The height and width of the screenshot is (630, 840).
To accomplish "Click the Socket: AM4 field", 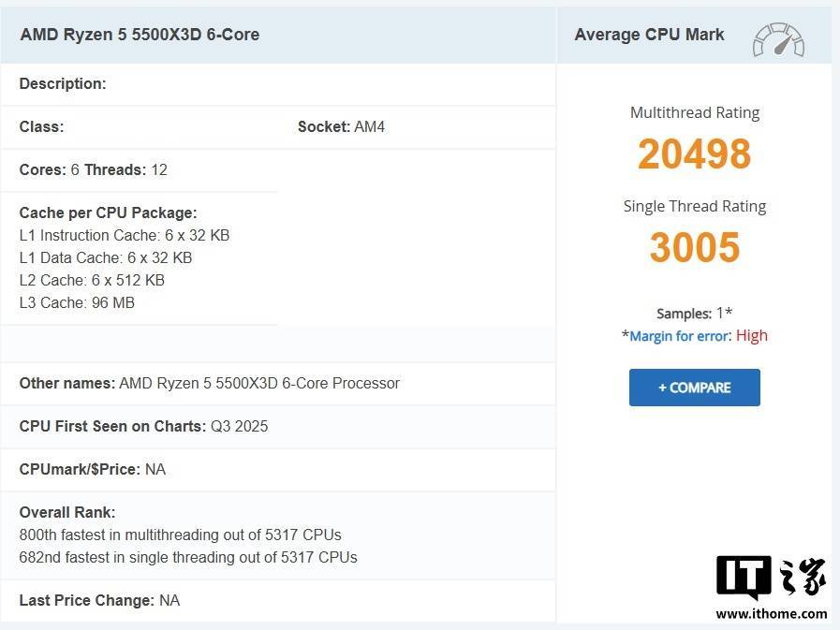I will click(x=341, y=126).
